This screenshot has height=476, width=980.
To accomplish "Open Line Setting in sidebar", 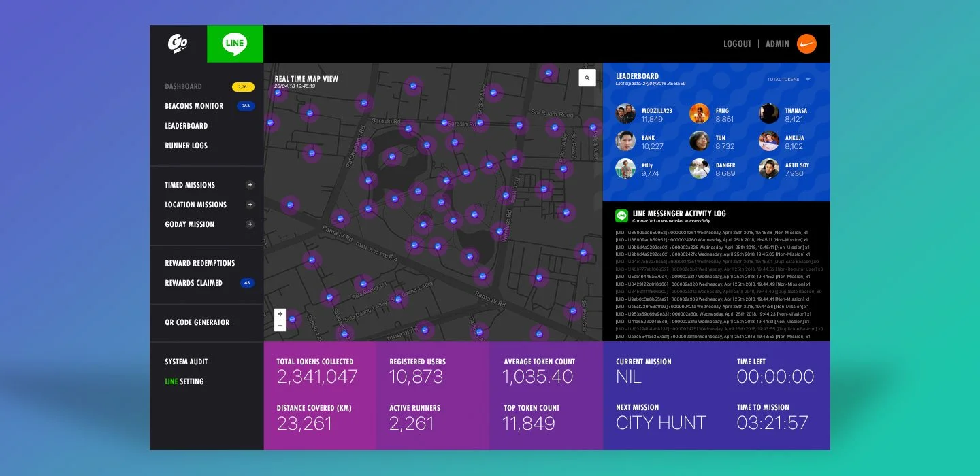I will 184,381.
